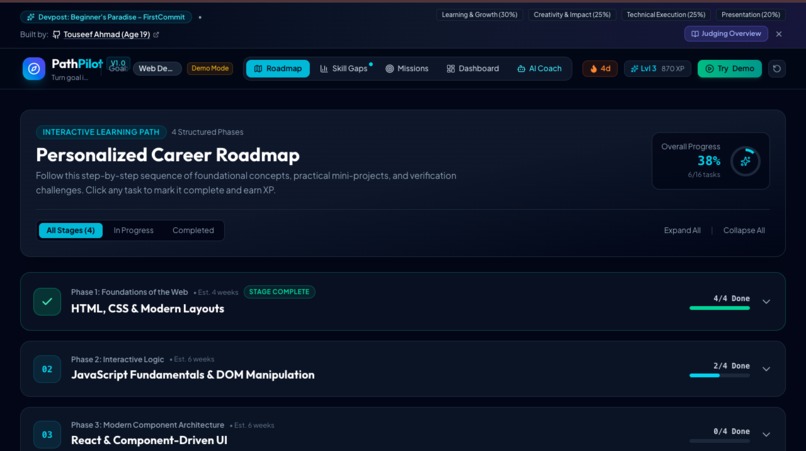Select Learning & Growth (30%) criterion
The width and height of the screenshot is (806, 451).
(x=480, y=14)
